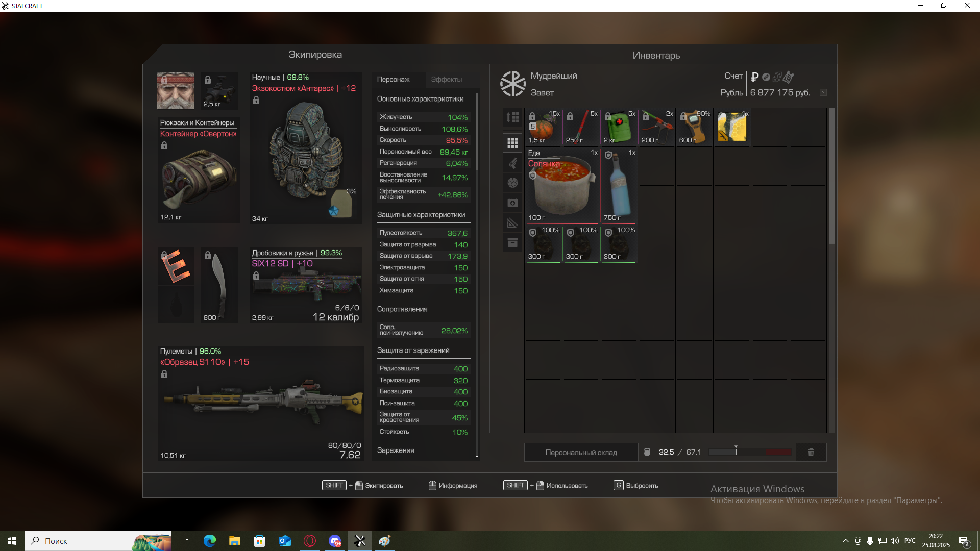The height and width of the screenshot is (551, 980).
Task: Switch to the Эффекты tab
Action: 446,79
